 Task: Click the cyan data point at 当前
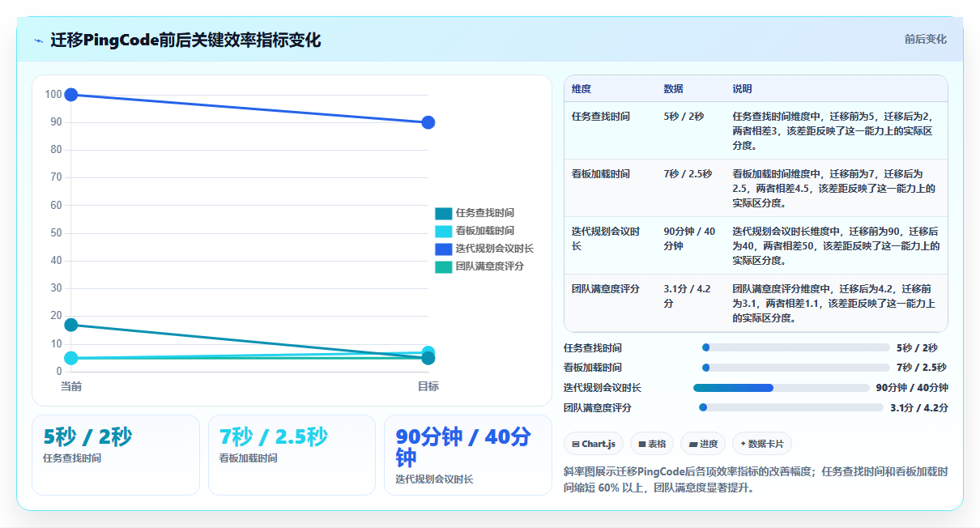(x=71, y=358)
